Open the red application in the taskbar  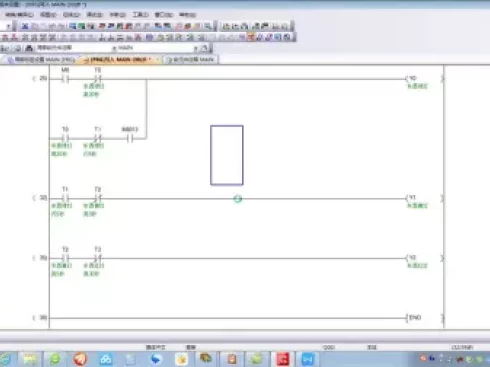(283, 359)
